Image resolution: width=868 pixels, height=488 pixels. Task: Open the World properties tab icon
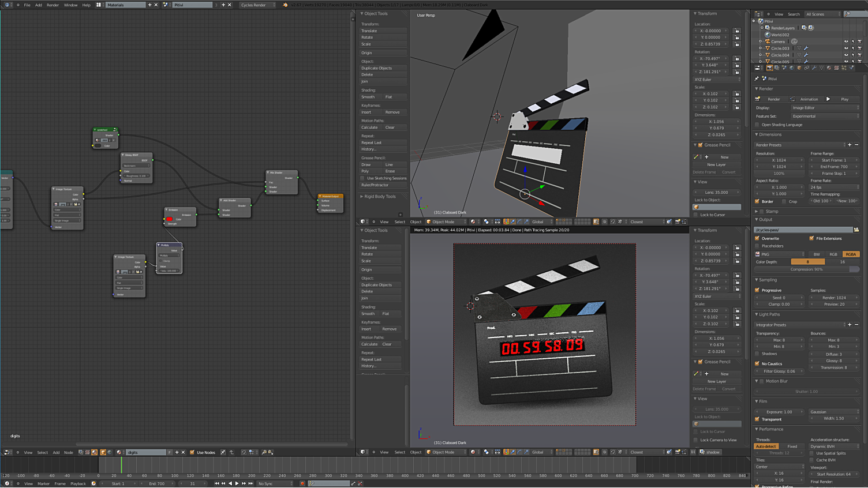[792, 68]
